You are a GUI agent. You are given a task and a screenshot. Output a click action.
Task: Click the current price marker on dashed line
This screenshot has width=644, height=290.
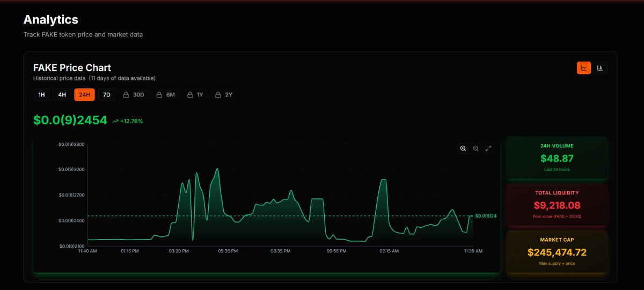coord(486,216)
